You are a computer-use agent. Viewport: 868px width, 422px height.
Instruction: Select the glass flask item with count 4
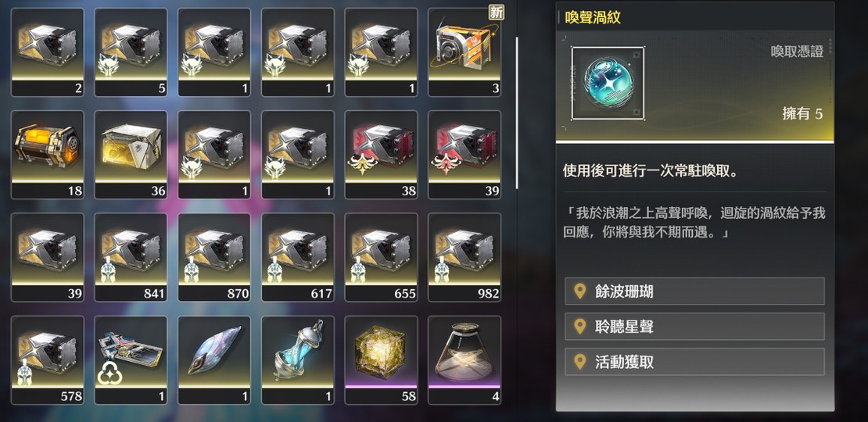pos(464,360)
